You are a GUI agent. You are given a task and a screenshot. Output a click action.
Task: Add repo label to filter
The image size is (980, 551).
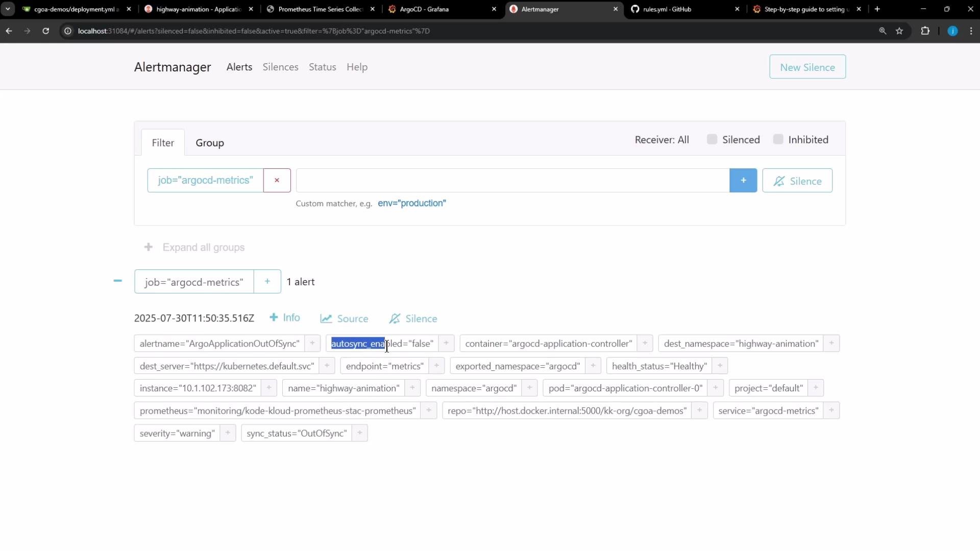[700, 410]
